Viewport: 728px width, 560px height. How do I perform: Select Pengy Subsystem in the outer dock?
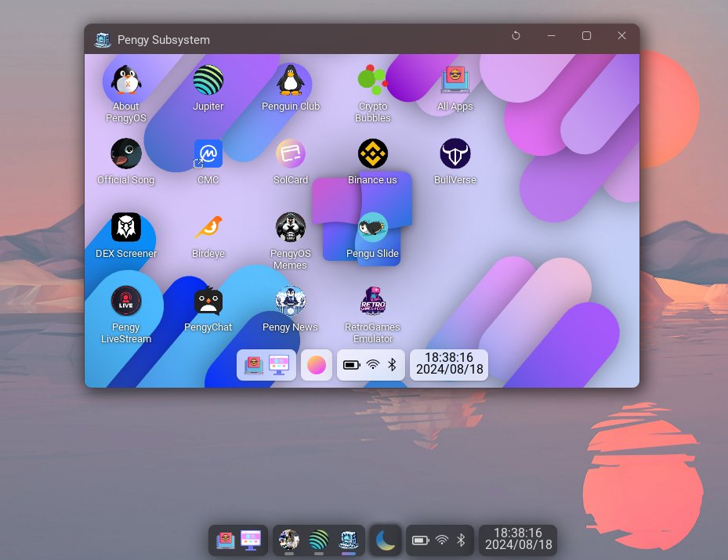pyautogui.click(x=349, y=540)
